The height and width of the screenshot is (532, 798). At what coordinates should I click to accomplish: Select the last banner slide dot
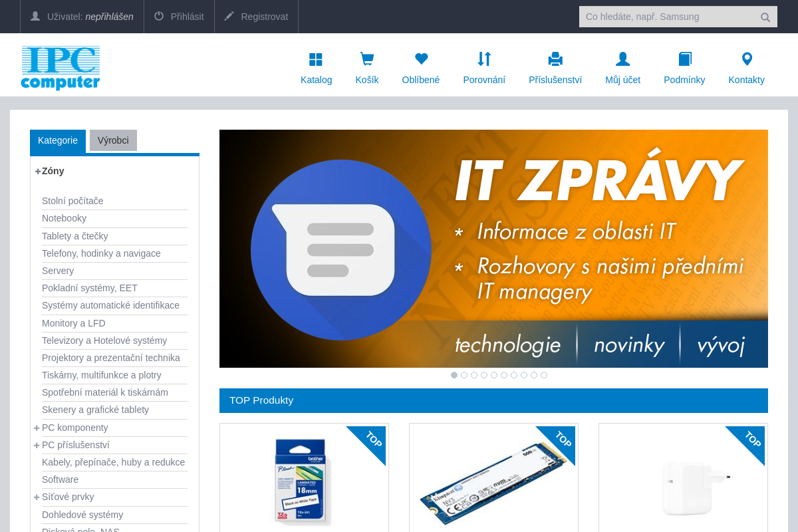(544, 375)
